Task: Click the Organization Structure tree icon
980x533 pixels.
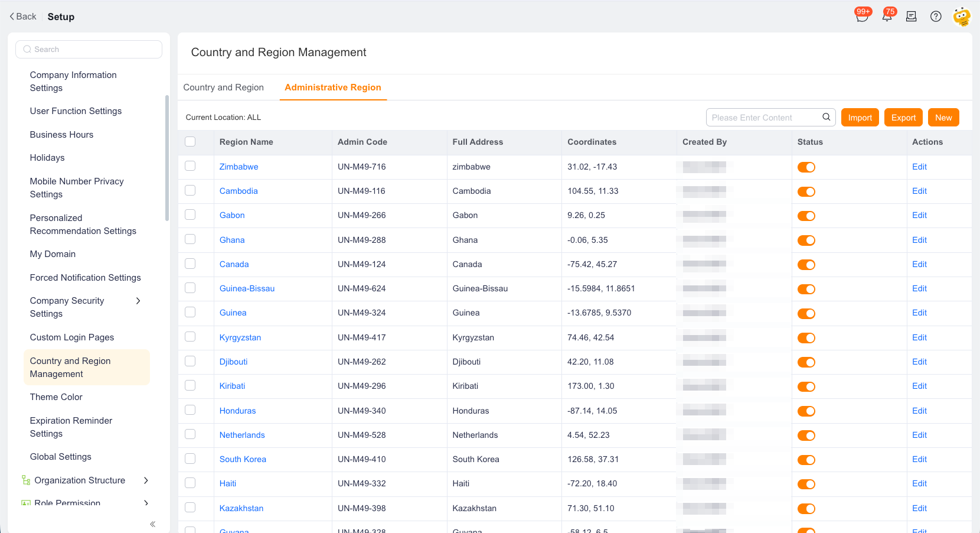Action: click(26, 480)
